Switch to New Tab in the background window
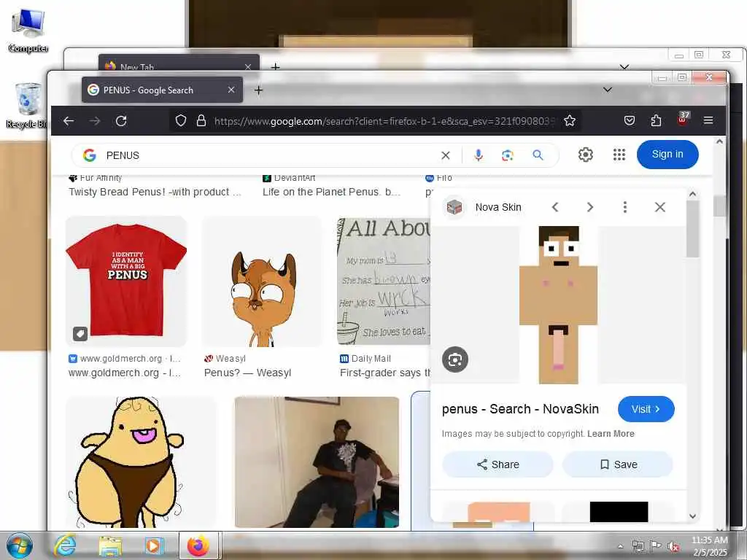 click(179, 64)
